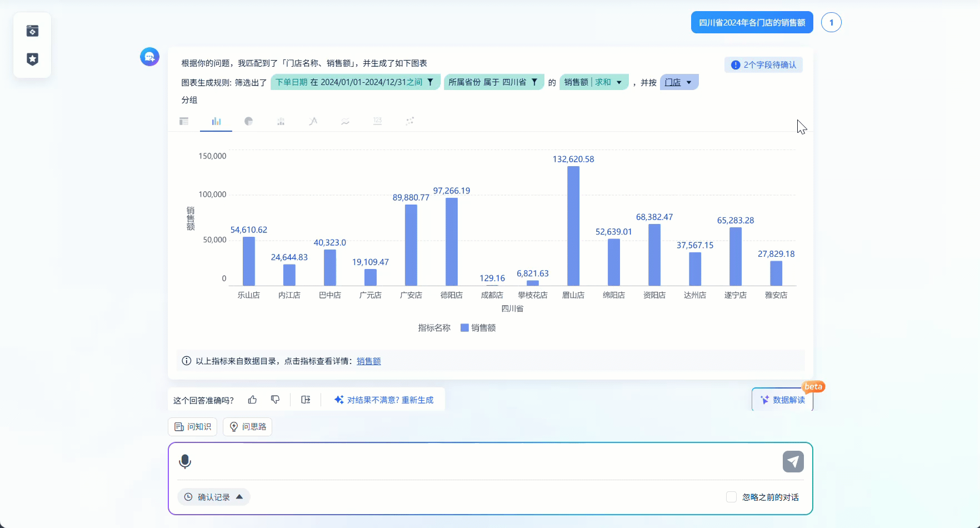980x528 pixels.
Task: Click 对结果不满意? 重新生成 to regenerate
Action: (x=384, y=400)
